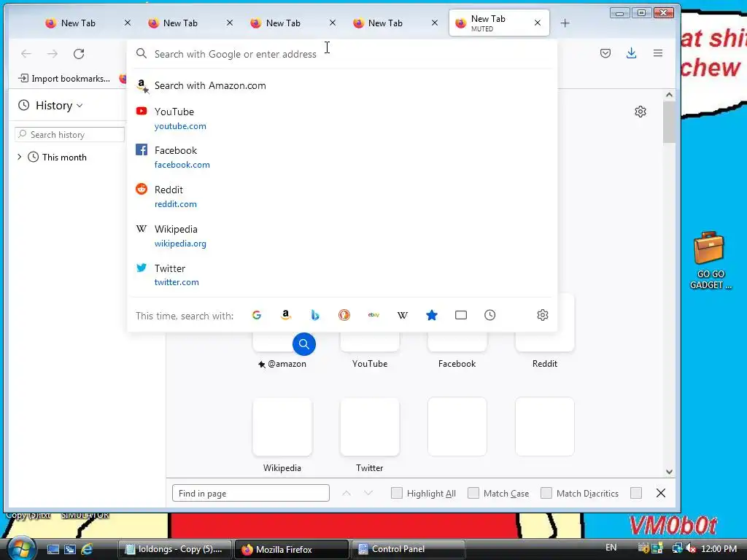
Task: Click the EN language indicator
Action: point(611,548)
